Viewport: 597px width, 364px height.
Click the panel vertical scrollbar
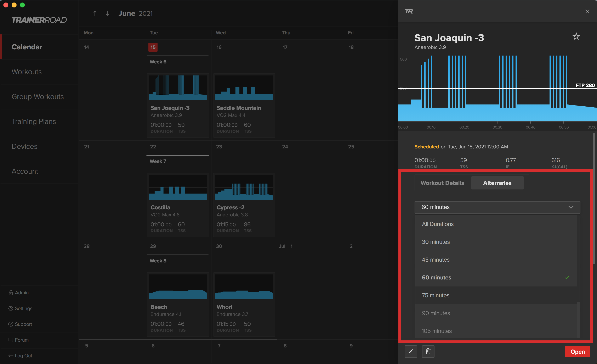point(594,199)
